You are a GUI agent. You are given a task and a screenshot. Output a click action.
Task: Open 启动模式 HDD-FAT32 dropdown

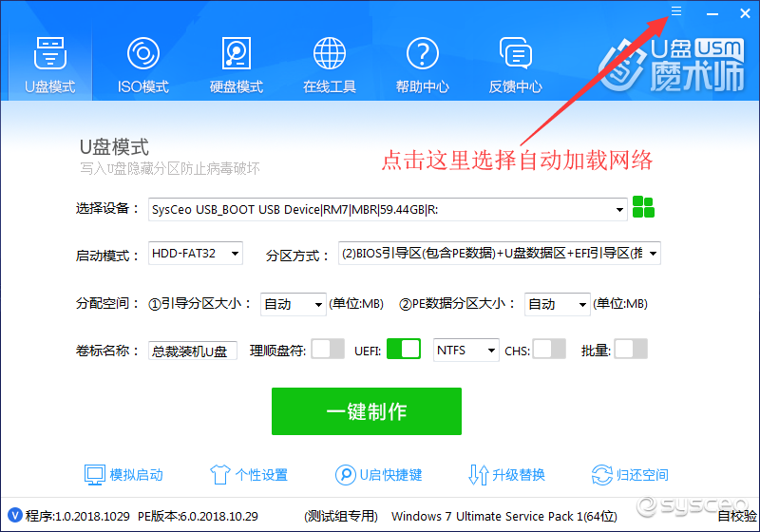[x=196, y=253]
